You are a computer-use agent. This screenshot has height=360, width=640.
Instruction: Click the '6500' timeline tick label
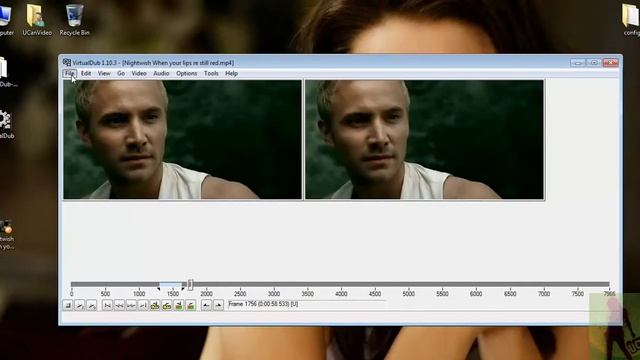510,293
